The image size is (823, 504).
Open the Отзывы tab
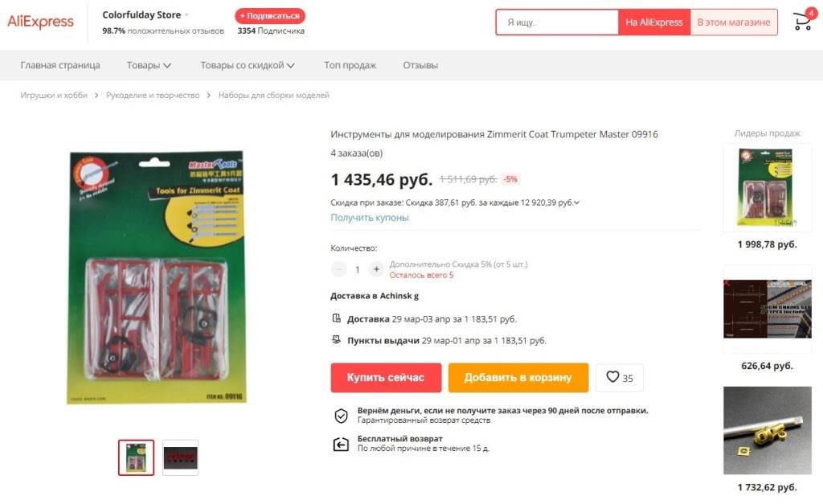pyautogui.click(x=420, y=66)
